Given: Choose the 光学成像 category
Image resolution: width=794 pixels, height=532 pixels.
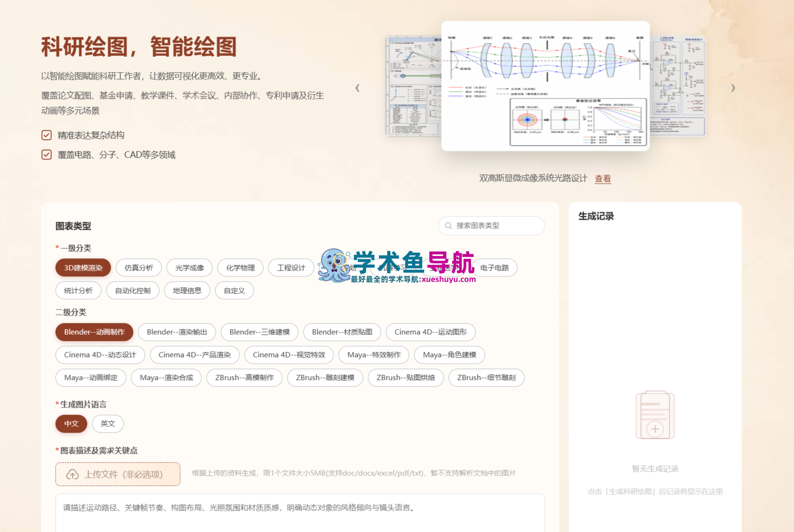Looking at the screenshot, I should (189, 268).
